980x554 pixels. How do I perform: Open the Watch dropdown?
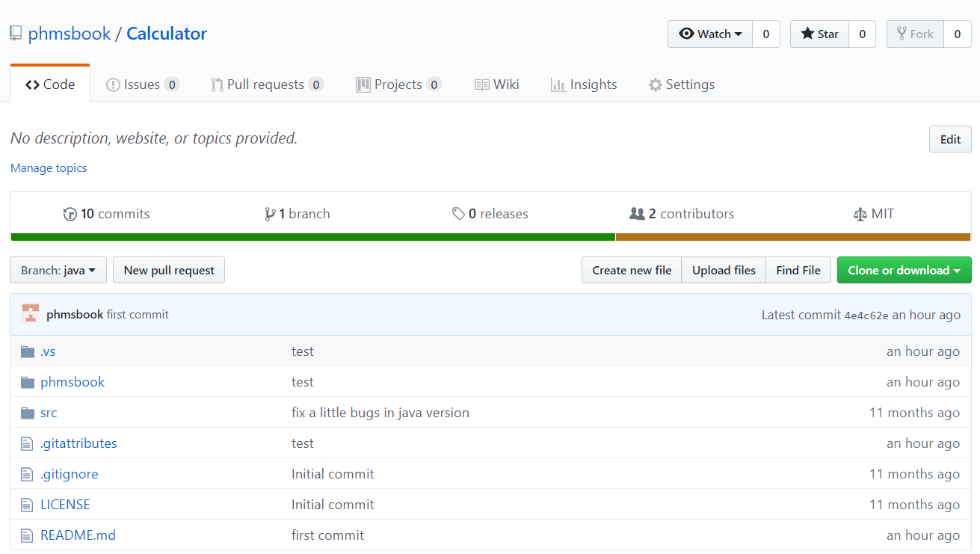point(710,34)
